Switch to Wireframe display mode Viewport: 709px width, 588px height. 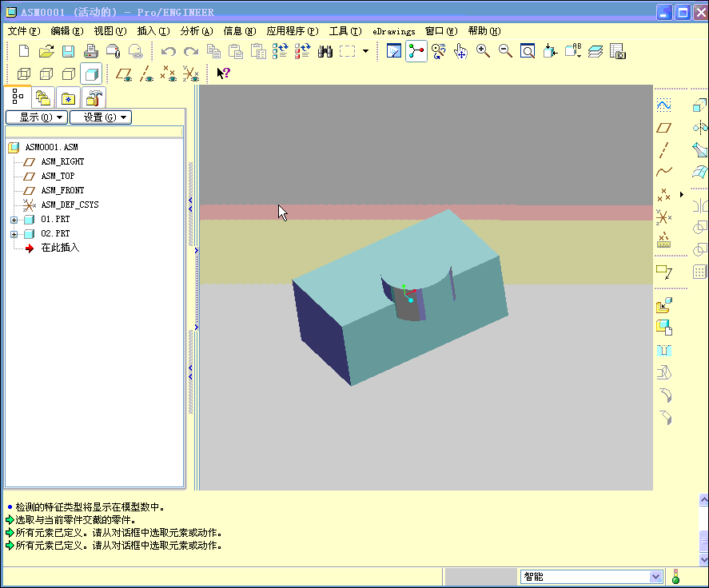click(24, 73)
